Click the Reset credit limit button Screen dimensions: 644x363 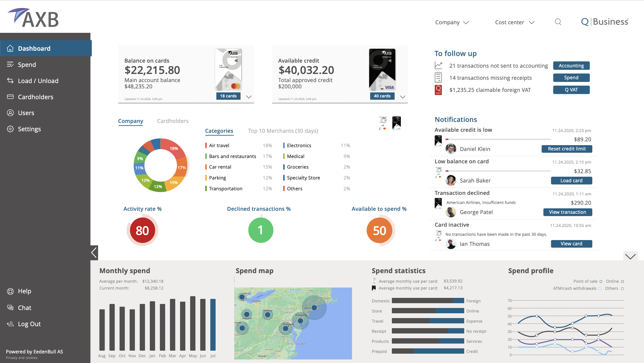567,149
